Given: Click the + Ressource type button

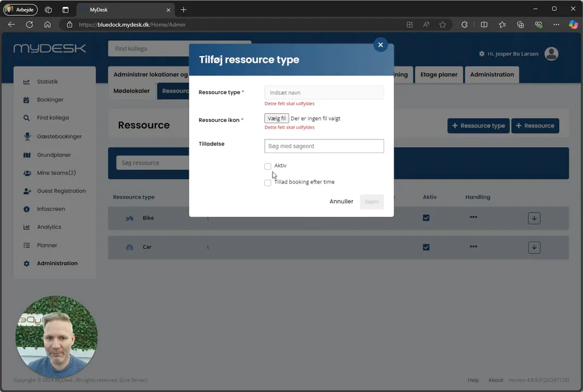Looking at the screenshot, I should click(478, 126).
